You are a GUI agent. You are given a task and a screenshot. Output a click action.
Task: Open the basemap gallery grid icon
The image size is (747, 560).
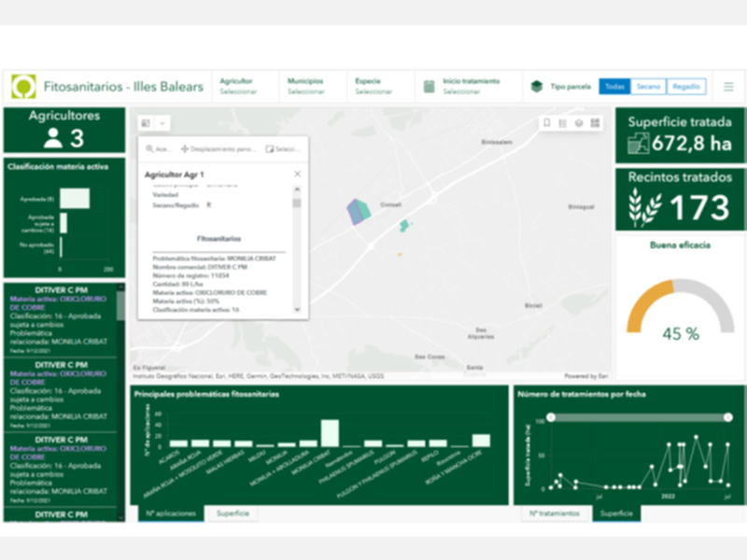[595, 123]
